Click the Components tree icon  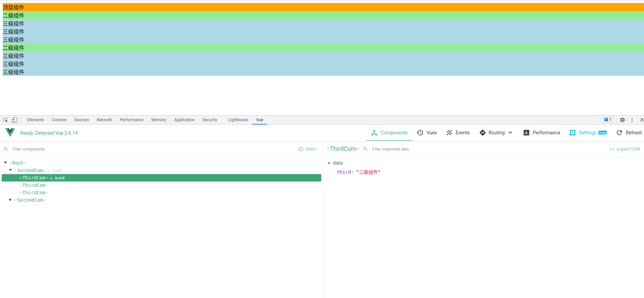coord(374,133)
